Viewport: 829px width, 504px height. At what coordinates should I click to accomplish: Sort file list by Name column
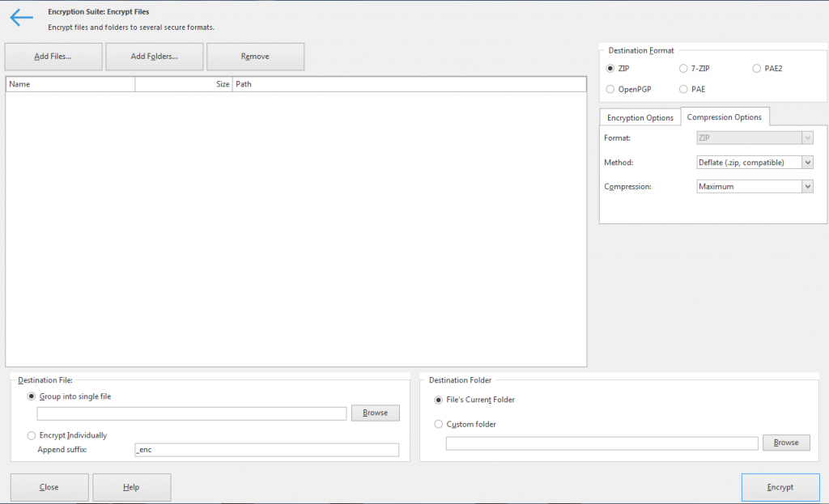point(71,84)
